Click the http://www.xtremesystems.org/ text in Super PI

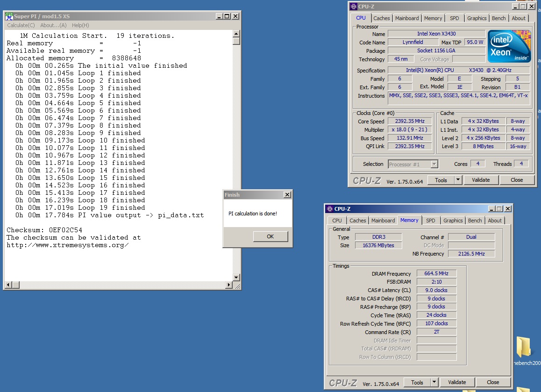pos(68,245)
